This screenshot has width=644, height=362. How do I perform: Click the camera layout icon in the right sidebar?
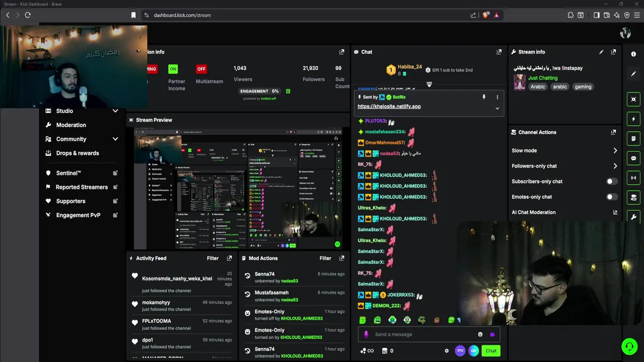tap(633, 197)
